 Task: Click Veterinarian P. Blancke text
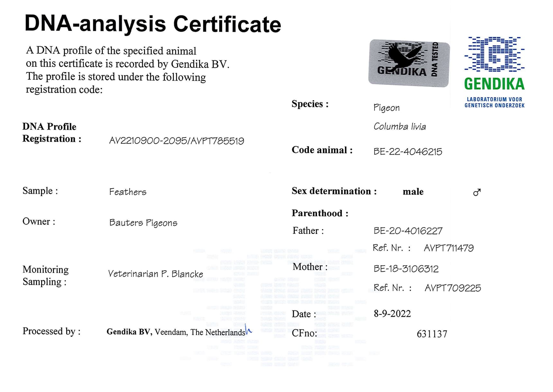click(156, 274)
